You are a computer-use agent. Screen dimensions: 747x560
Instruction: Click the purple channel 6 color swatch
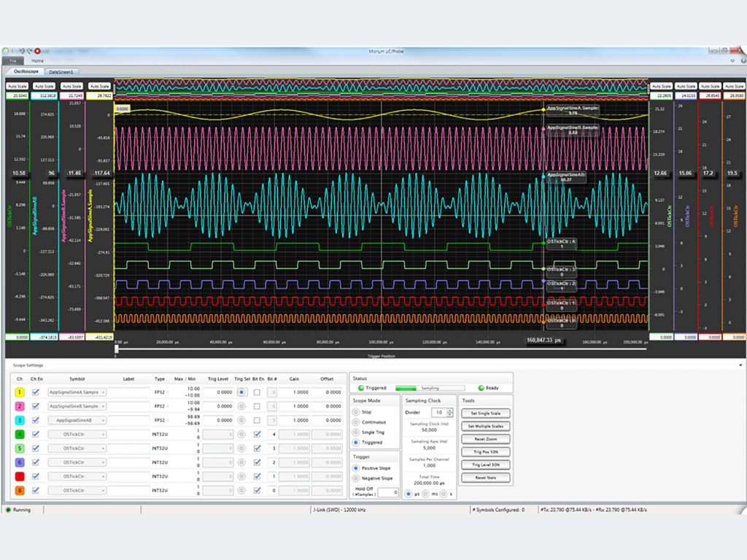[x=20, y=462]
